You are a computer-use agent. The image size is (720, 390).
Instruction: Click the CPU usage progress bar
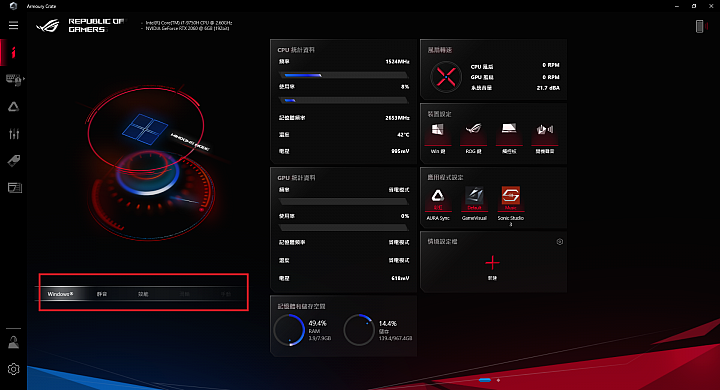343,100
